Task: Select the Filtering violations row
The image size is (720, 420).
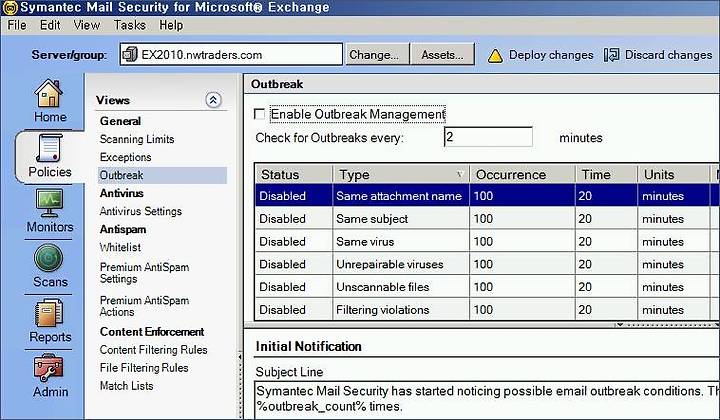Action: pyautogui.click(x=488, y=309)
